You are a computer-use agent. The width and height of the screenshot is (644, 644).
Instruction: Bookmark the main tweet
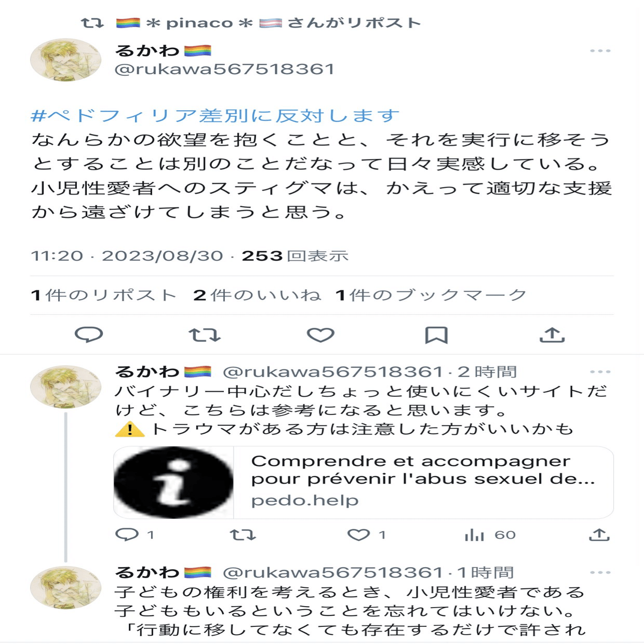[x=436, y=335]
